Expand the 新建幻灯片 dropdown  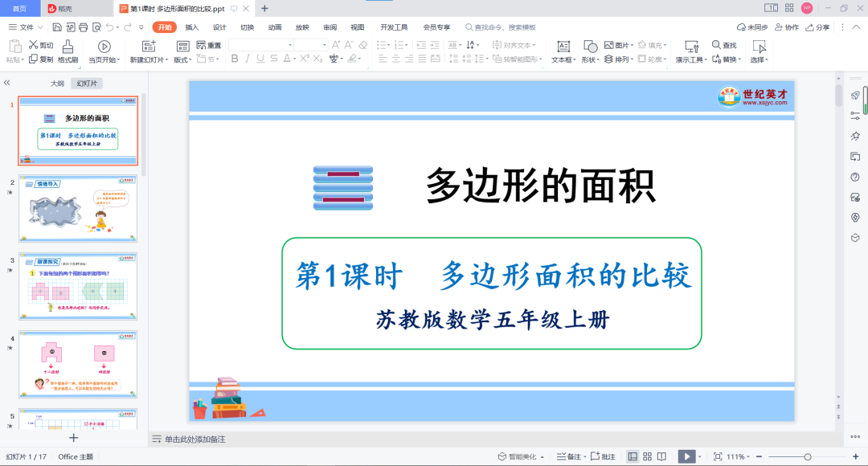(x=167, y=59)
